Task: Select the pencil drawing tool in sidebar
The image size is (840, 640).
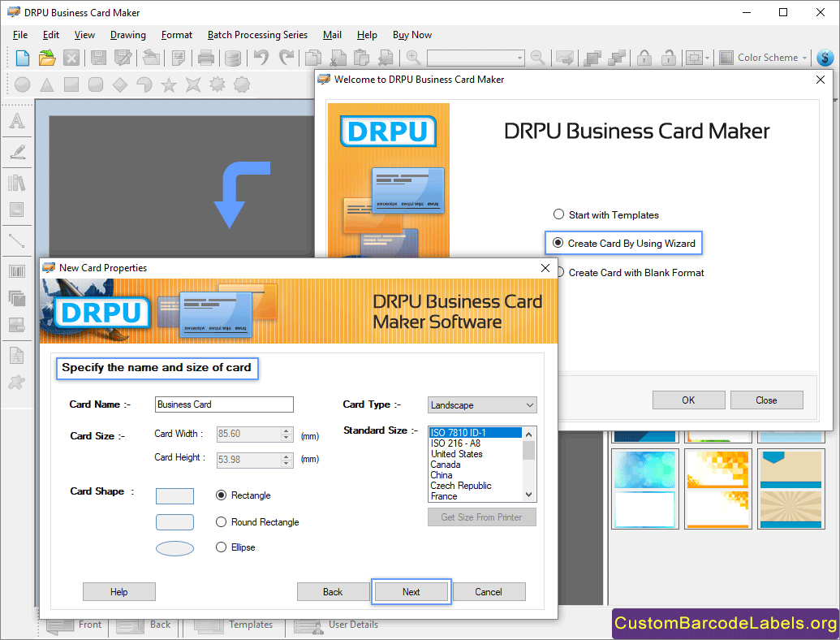Action: [17, 152]
